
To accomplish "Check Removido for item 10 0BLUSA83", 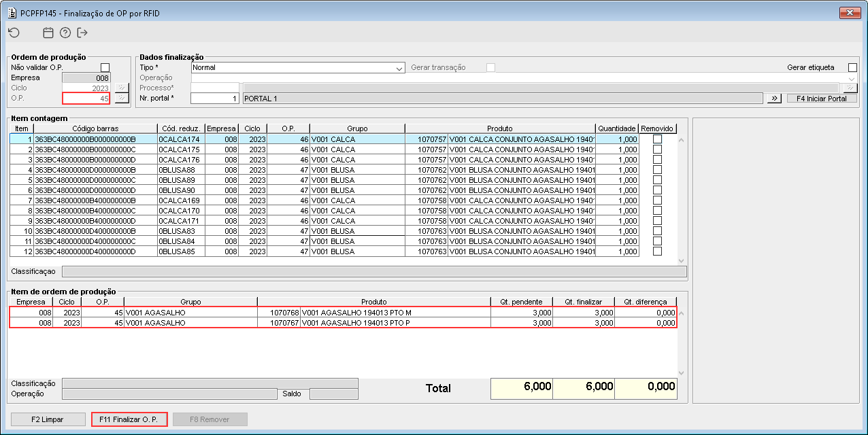I will click(x=657, y=230).
